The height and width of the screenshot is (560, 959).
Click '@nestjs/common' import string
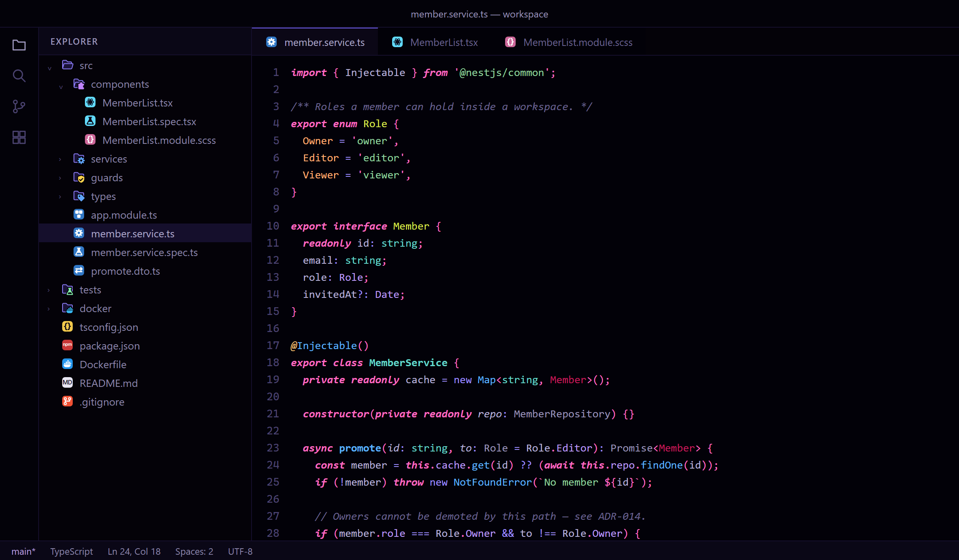tap(501, 72)
